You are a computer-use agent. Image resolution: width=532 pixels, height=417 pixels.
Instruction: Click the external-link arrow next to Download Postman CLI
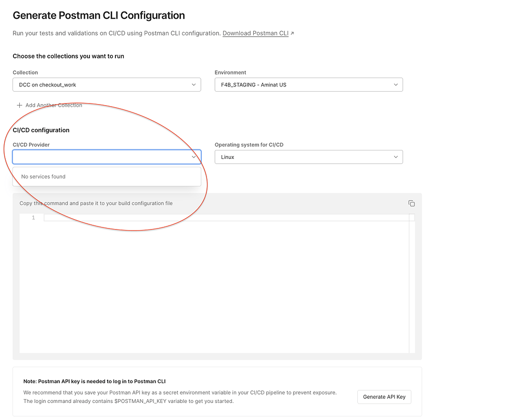coord(292,33)
